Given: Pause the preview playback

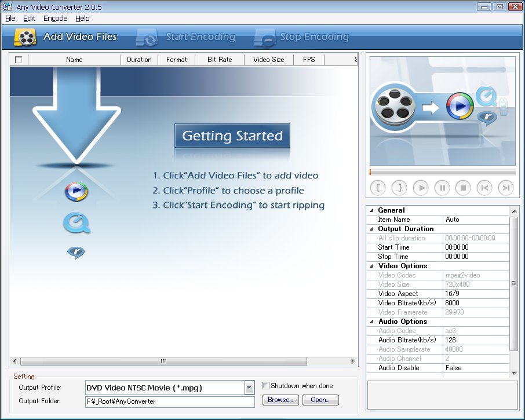Looking at the screenshot, I should (442, 188).
